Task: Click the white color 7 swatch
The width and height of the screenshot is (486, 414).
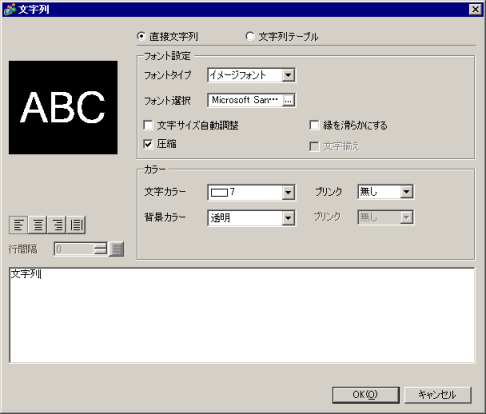Action: tap(219, 192)
